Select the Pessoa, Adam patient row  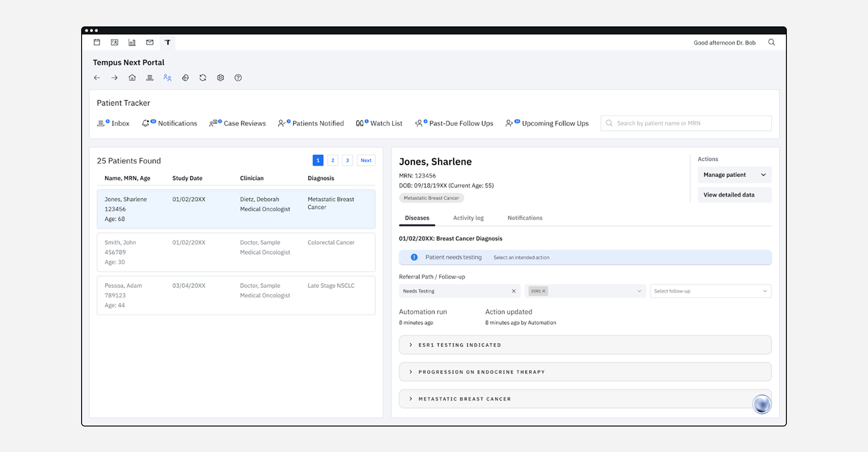point(236,296)
